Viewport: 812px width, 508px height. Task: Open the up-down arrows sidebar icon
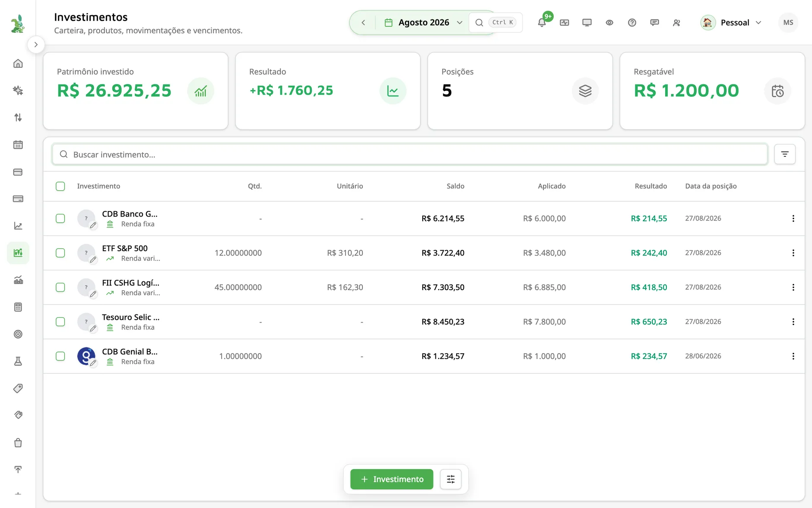[x=18, y=118]
